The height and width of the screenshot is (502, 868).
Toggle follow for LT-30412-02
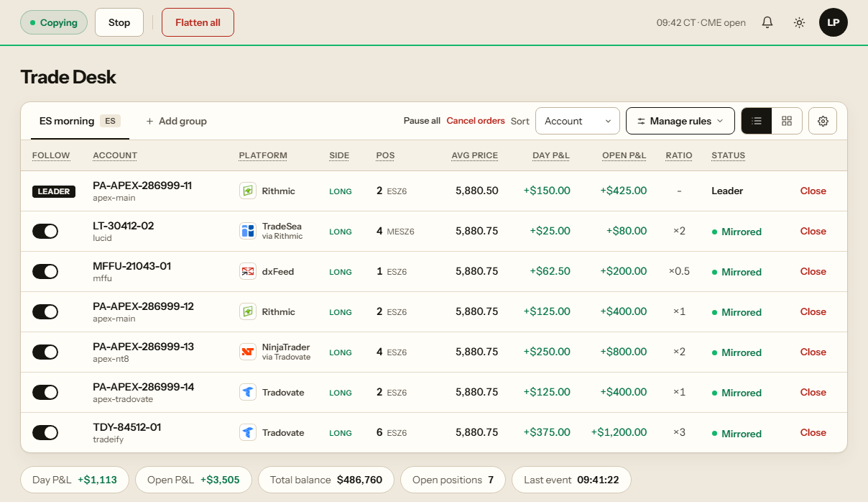(45, 231)
